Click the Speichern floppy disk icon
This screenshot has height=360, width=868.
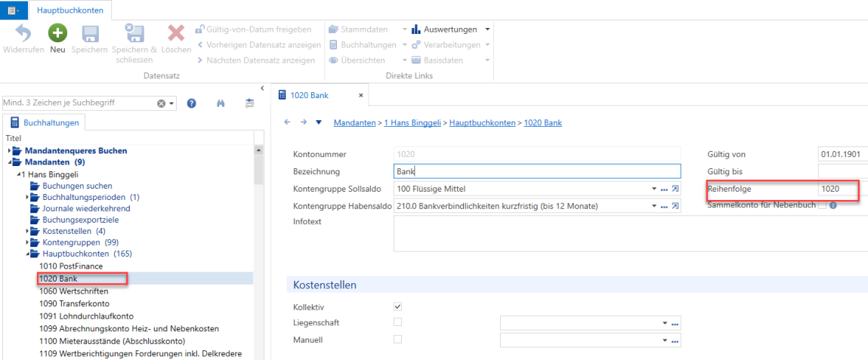point(90,34)
